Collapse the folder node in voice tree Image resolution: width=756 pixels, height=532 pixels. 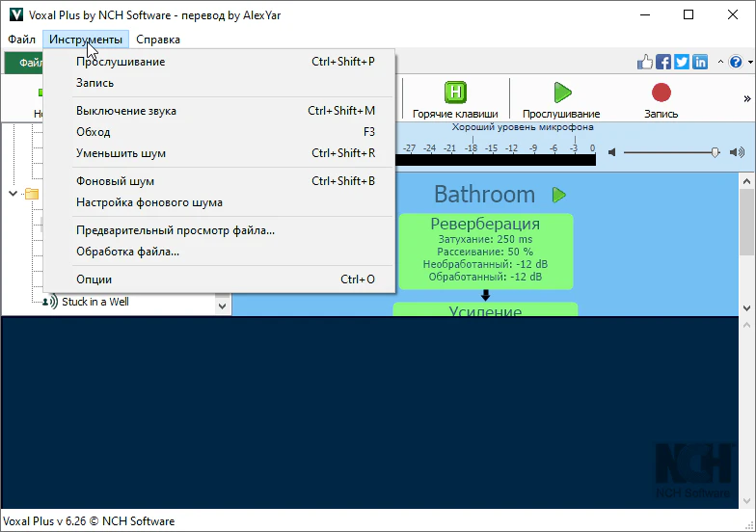click(13, 194)
